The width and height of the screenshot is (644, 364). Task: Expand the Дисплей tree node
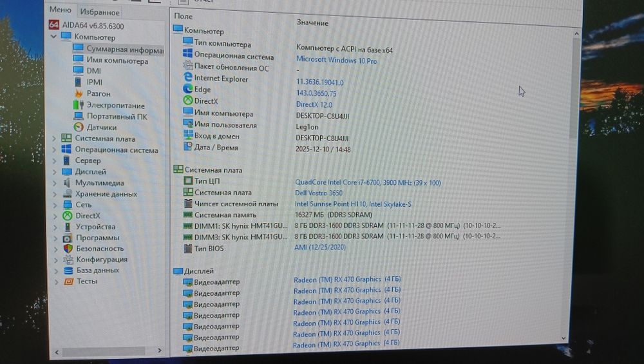(x=55, y=172)
